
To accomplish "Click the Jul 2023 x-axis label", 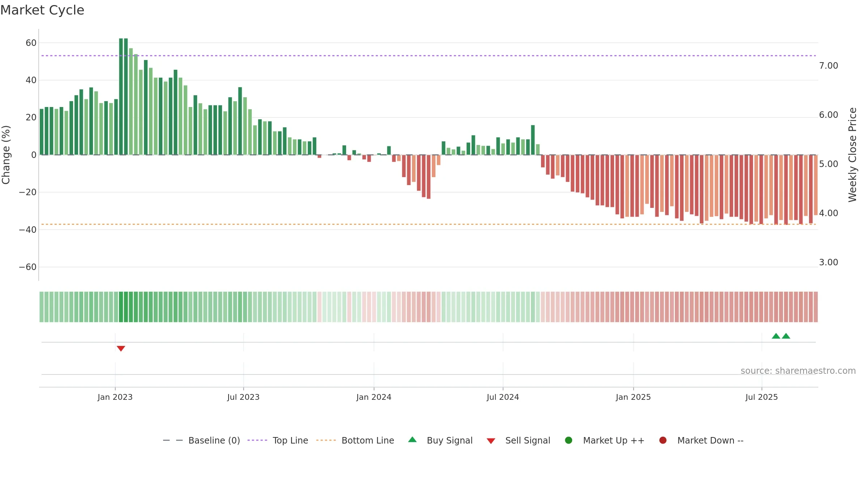I will (243, 397).
